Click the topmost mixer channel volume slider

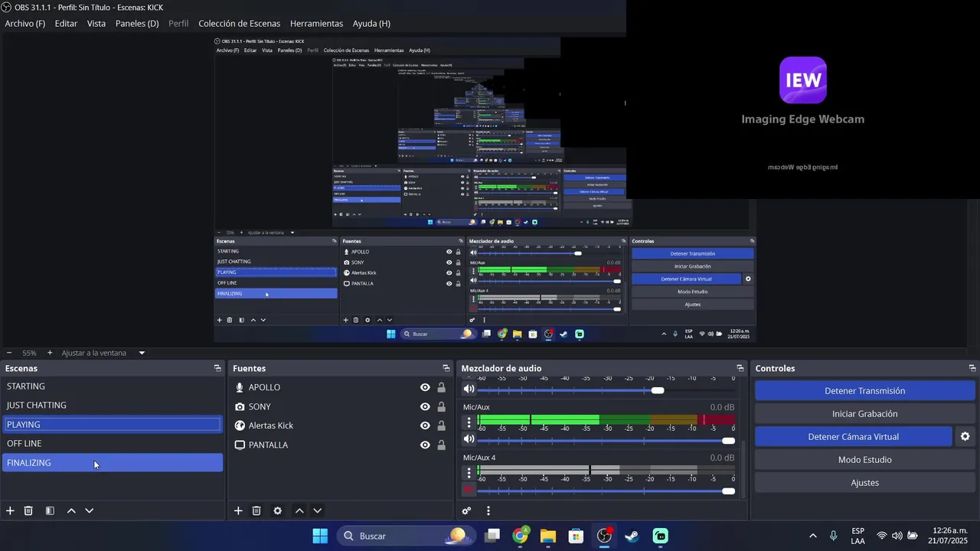pyautogui.click(x=606, y=390)
